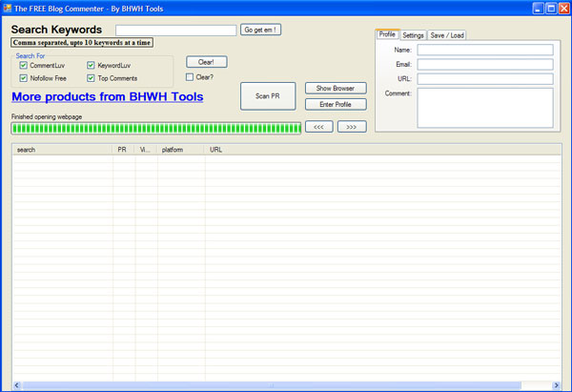Sort by the platform column header
The width and height of the screenshot is (572, 392).
pyautogui.click(x=180, y=150)
